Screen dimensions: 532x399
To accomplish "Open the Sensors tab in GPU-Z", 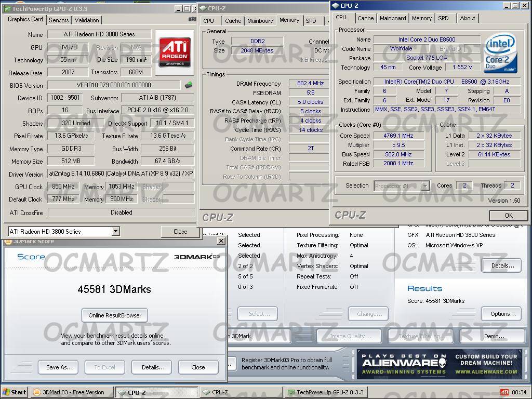I will tap(59, 20).
